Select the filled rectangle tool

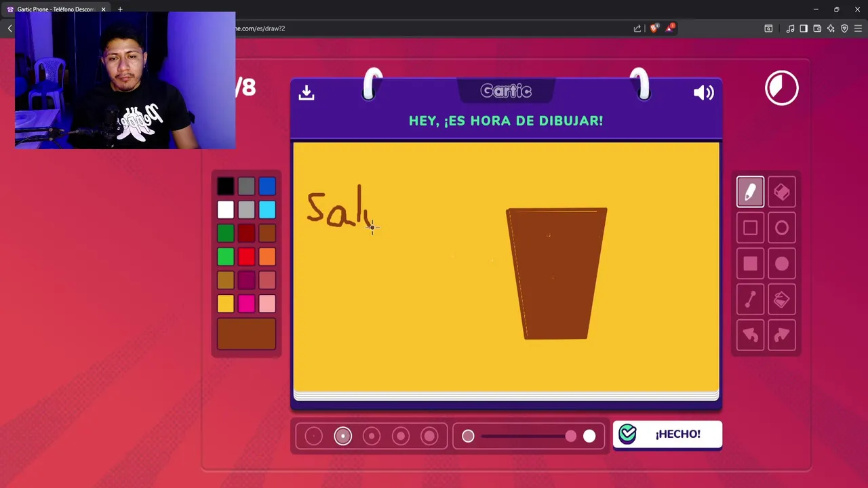click(x=750, y=264)
